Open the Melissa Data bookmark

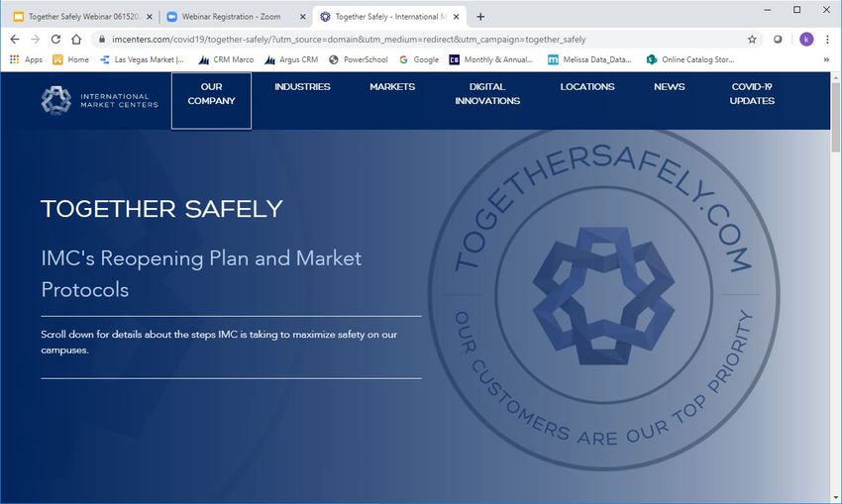click(x=589, y=59)
